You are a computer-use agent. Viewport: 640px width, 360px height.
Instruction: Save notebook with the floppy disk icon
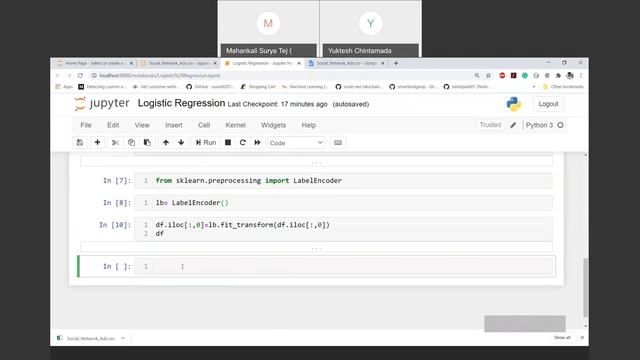click(x=80, y=142)
